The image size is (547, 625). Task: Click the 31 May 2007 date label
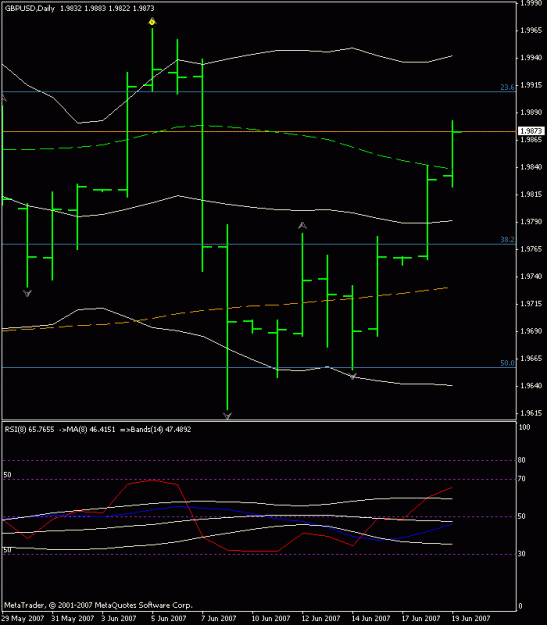pyautogui.click(x=73, y=618)
